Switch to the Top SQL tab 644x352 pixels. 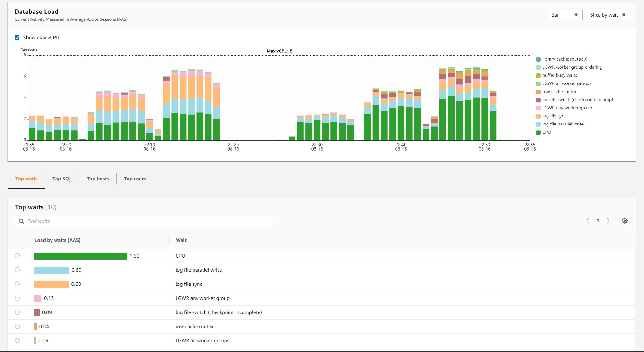(62, 179)
